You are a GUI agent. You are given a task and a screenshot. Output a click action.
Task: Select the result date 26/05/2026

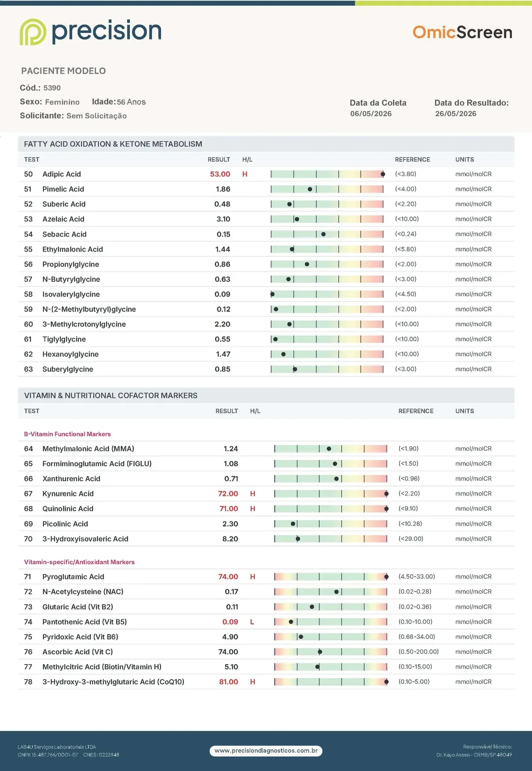[x=456, y=114]
